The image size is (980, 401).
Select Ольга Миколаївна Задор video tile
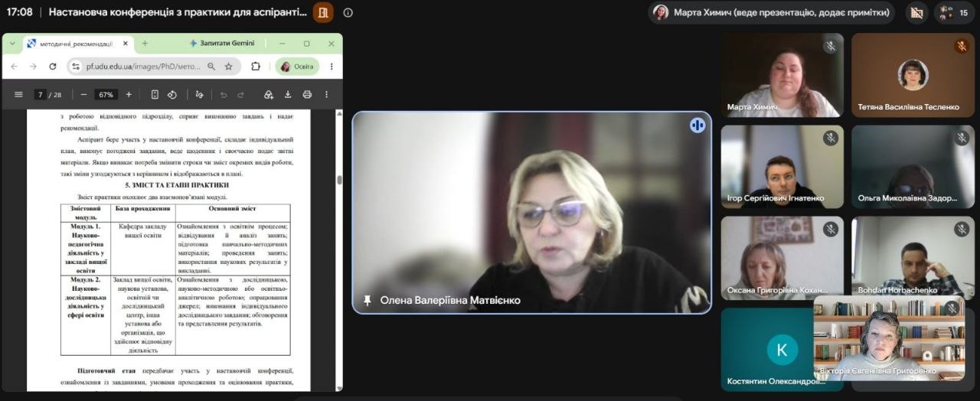[913, 166]
